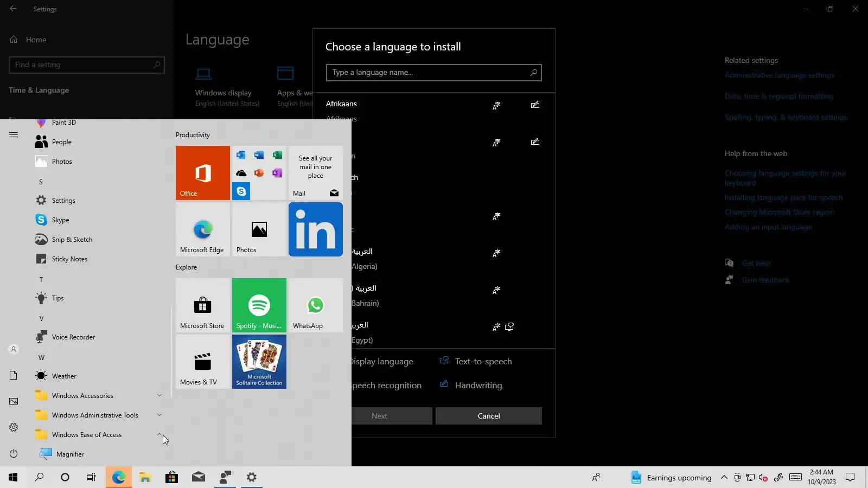868x488 pixels.
Task: Open the Movies & TV tile
Action: [x=203, y=362]
